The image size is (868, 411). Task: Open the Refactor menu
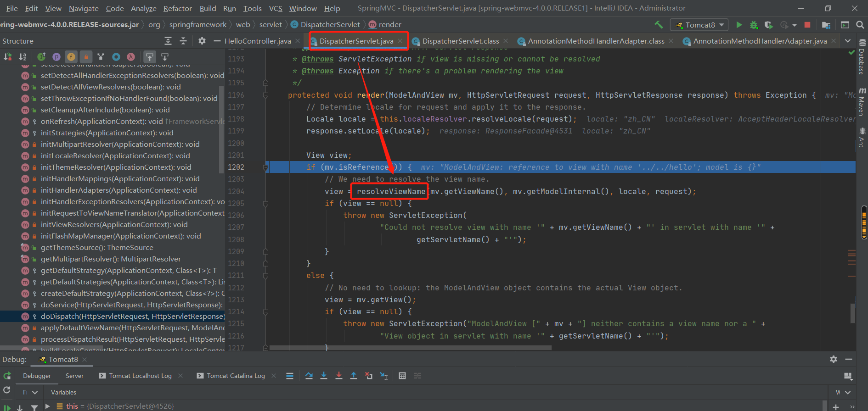click(x=177, y=8)
